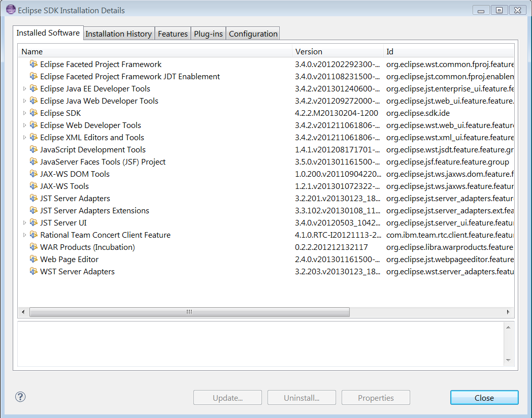The height and width of the screenshot is (418, 532).
Task: Click the Rational Team Concert Client Feature icon
Action: pyautogui.click(x=34, y=235)
